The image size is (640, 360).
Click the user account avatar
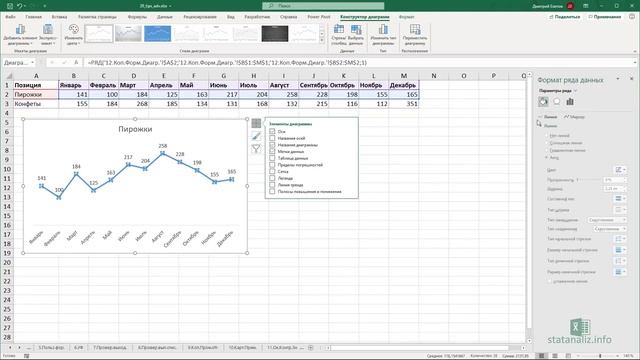570,6
